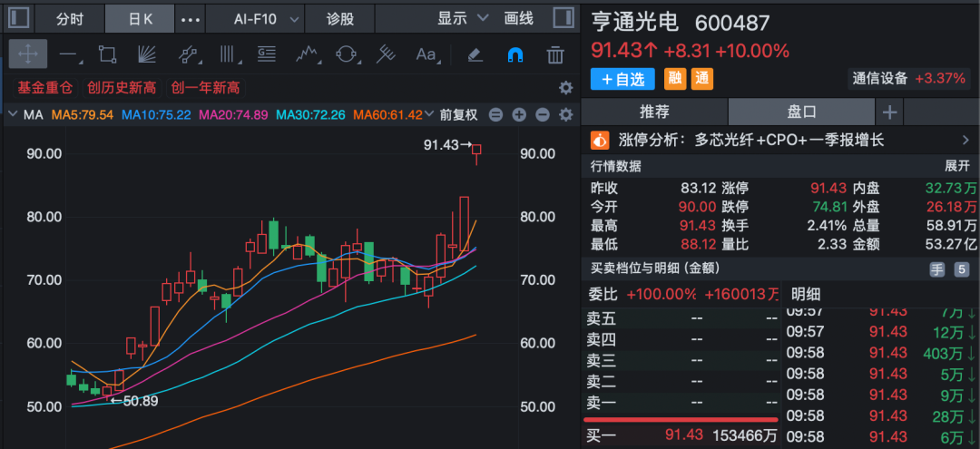Image resolution: width=980 pixels, height=449 pixels.
Task: Select the wave pattern drawing tool
Action: 308,55
